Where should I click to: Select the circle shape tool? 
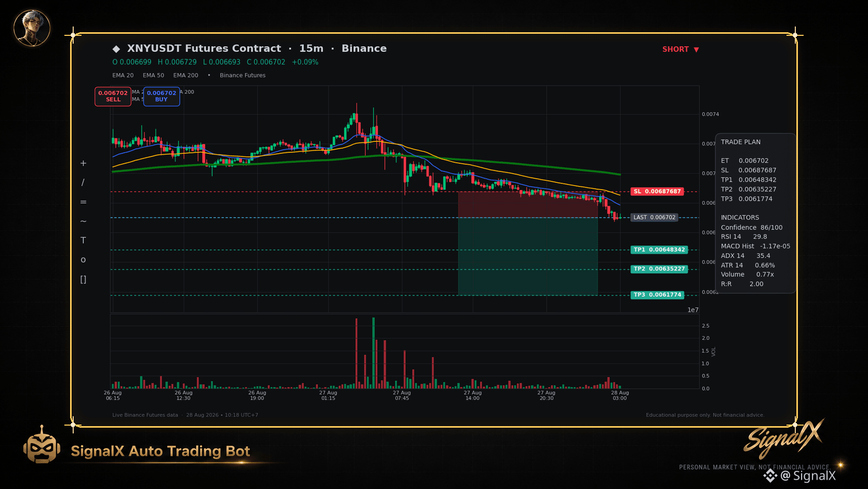pos(83,260)
